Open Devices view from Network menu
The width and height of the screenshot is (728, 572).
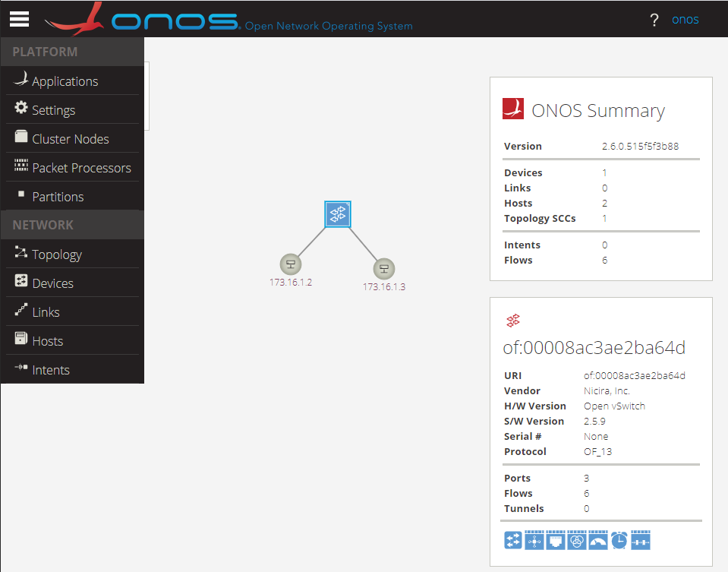coord(72,283)
